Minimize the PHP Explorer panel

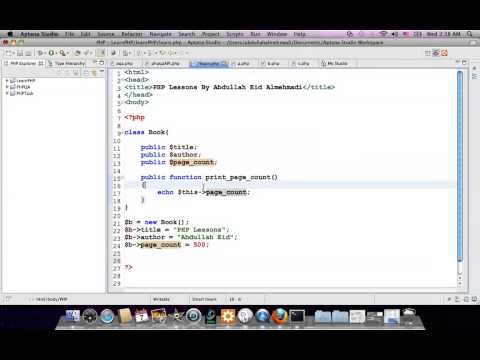95,62
